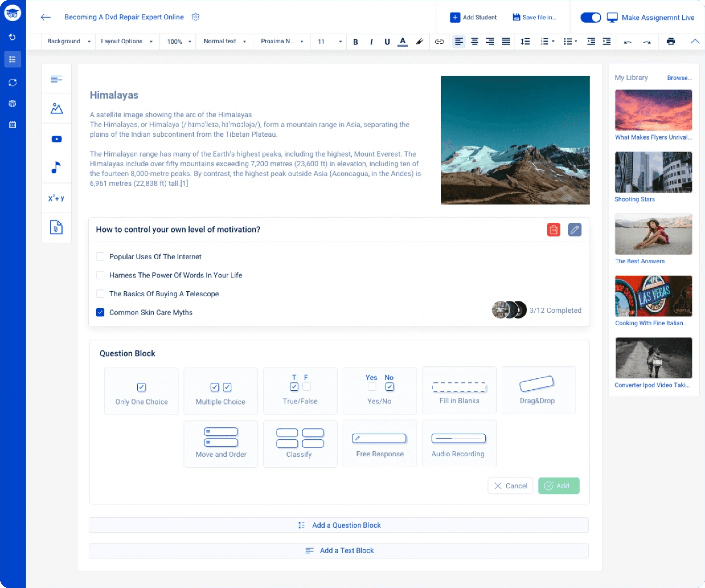Click the YouTube embed icon
Image resolution: width=705 pixels, height=588 pixels.
click(x=56, y=139)
